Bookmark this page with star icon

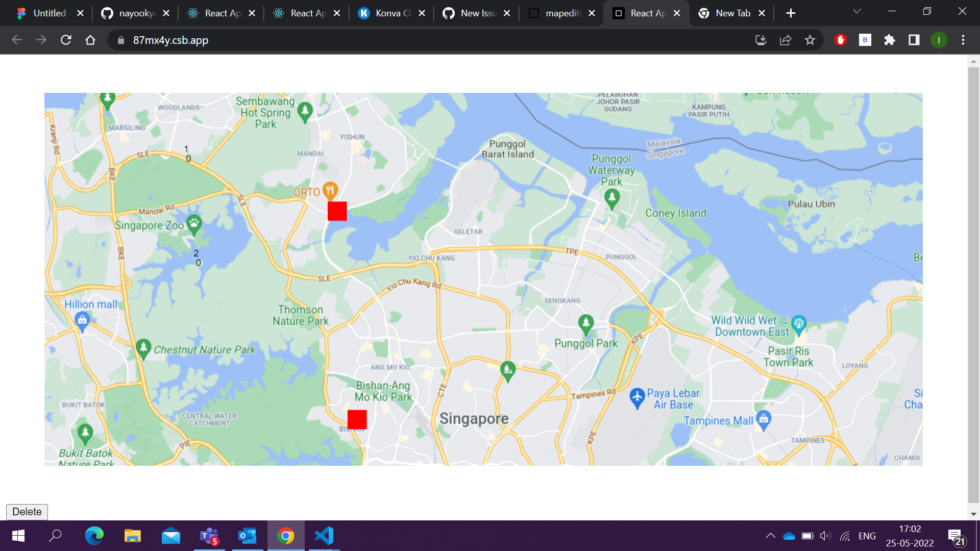pyautogui.click(x=810, y=40)
